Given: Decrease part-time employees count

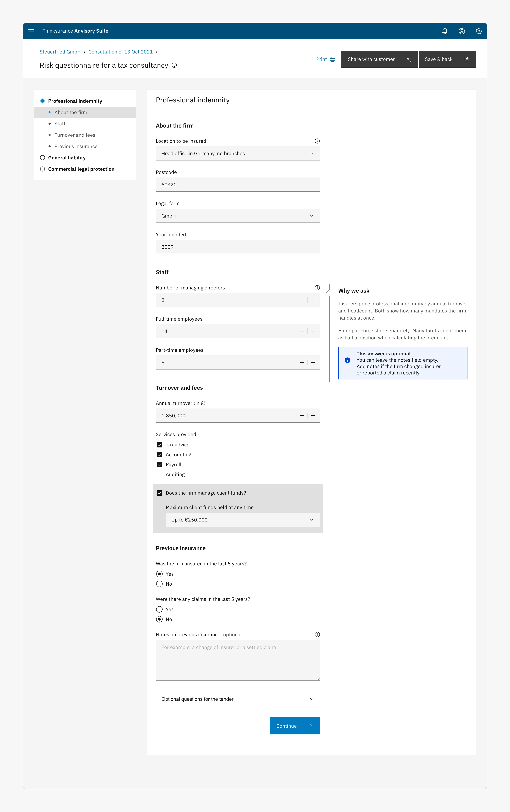Looking at the screenshot, I should (x=302, y=362).
